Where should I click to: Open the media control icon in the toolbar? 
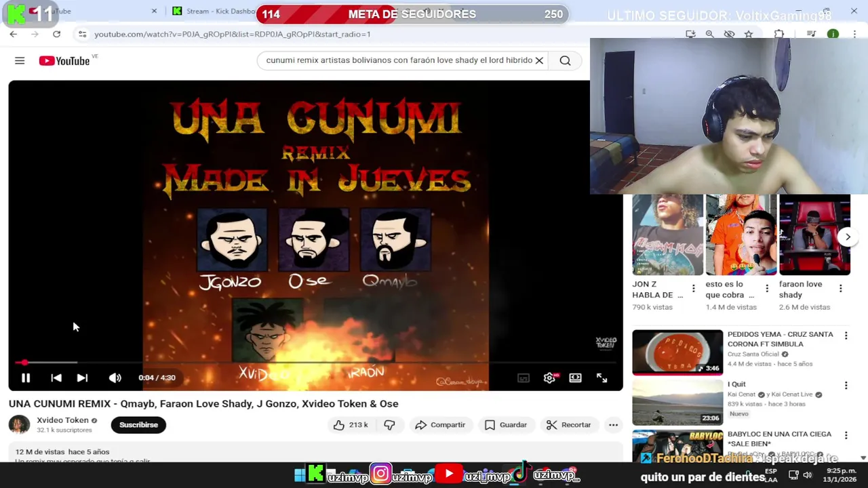811,34
